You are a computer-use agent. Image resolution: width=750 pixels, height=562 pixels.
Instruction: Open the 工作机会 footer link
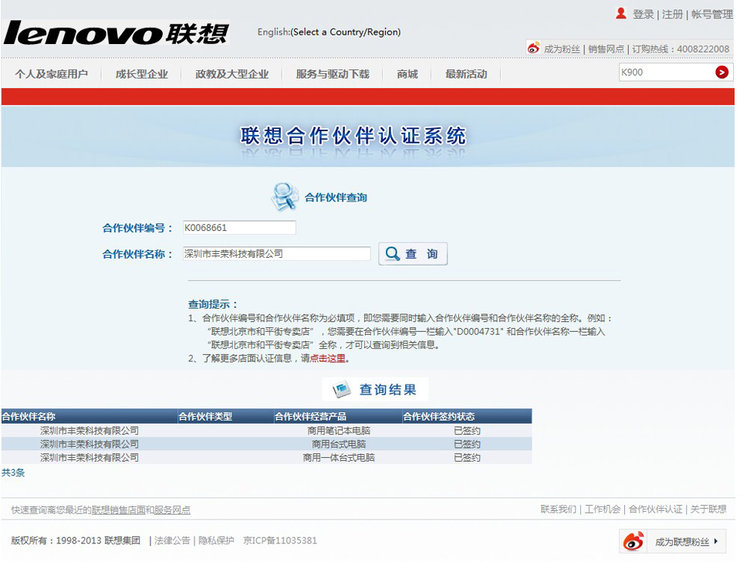(x=602, y=509)
